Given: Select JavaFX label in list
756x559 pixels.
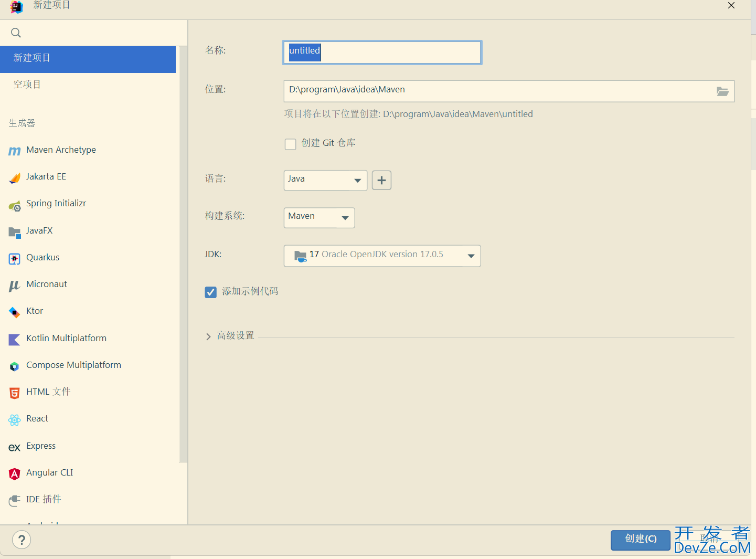Looking at the screenshot, I should click(x=39, y=231).
